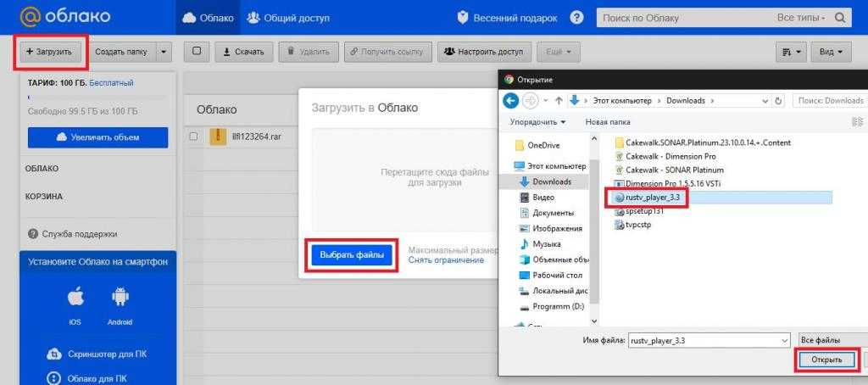Screen dimensions: 868x385
Task: Expand the Создать папку dropdown arrow
Action: [164, 52]
